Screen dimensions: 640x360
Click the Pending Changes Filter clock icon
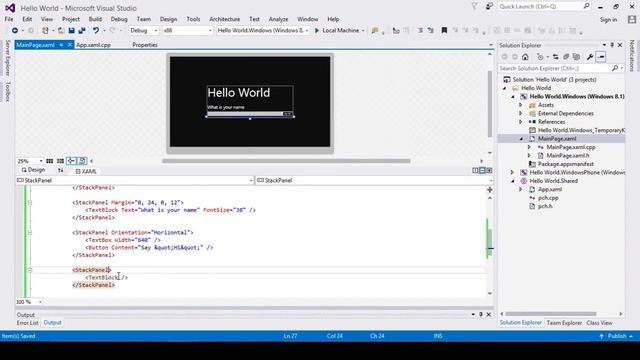click(540, 57)
